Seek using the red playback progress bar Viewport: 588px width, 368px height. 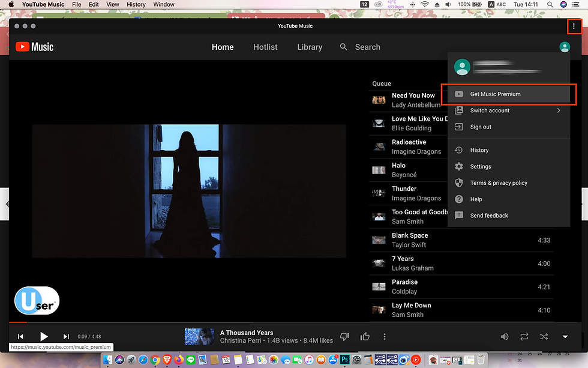(18, 322)
